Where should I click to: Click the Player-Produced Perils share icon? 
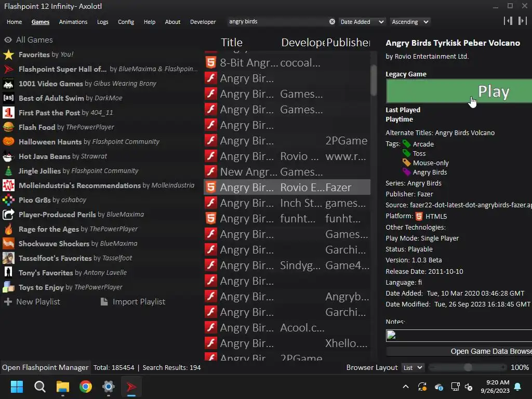tap(8, 215)
